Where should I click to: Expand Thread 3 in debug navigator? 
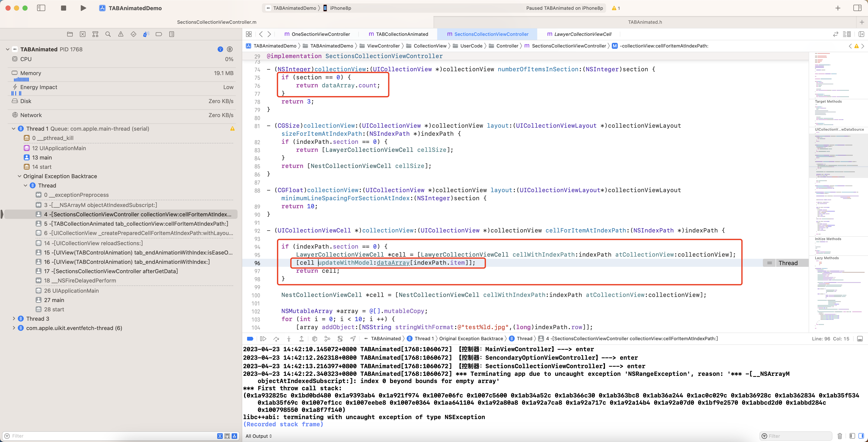tap(14, 319)
